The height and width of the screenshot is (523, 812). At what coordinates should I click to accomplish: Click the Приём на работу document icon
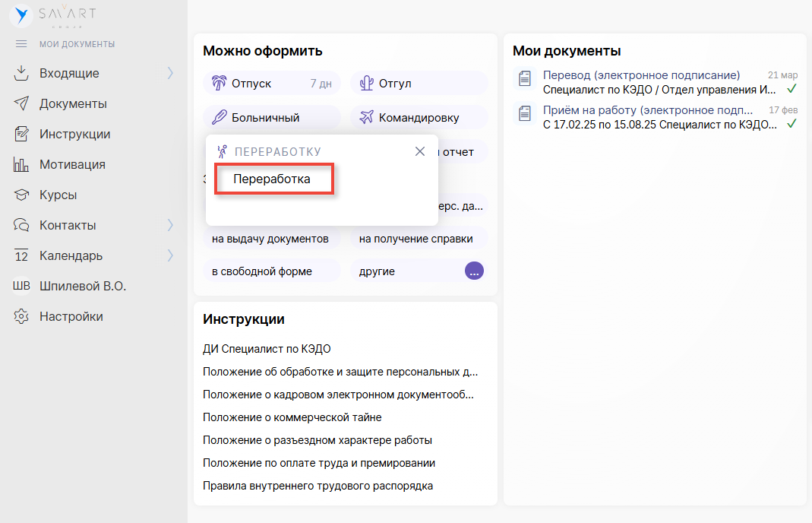pyautogui.click(x=524, y=113)
